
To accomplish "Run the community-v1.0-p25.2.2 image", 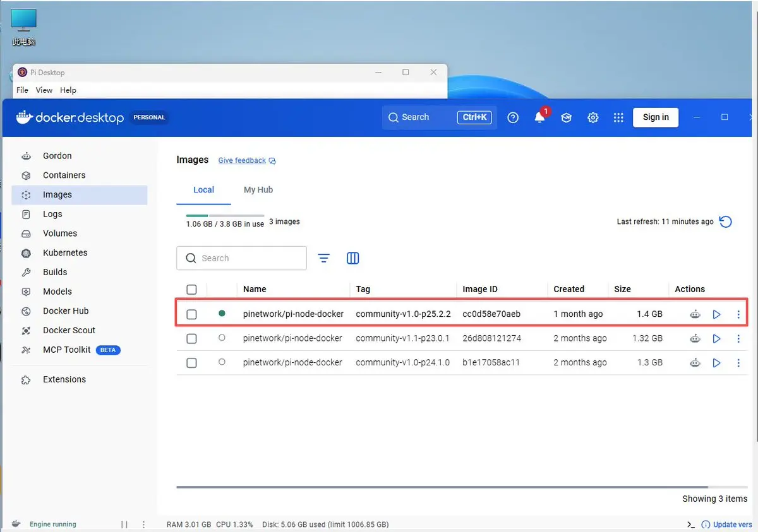I will 716,314.
